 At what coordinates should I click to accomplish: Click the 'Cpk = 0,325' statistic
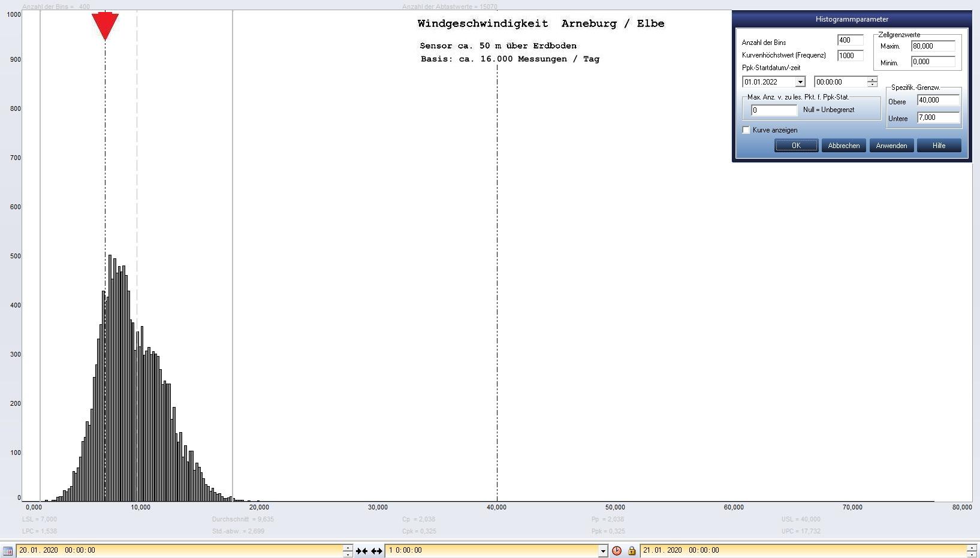coord(419,532)
